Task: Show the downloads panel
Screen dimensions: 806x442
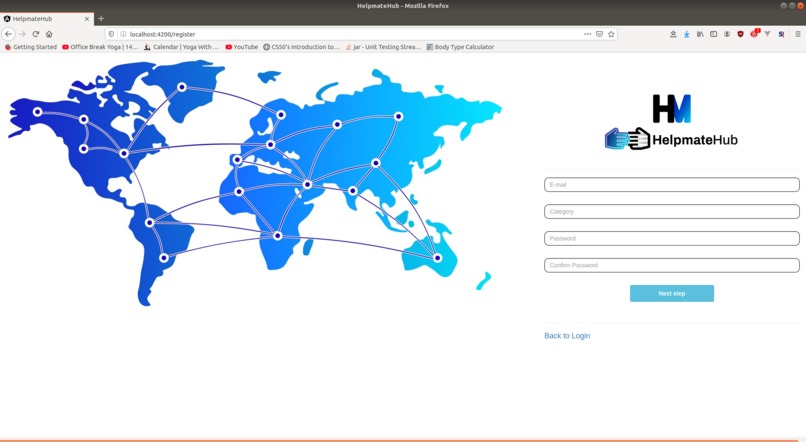Action: tap(686, 34)
